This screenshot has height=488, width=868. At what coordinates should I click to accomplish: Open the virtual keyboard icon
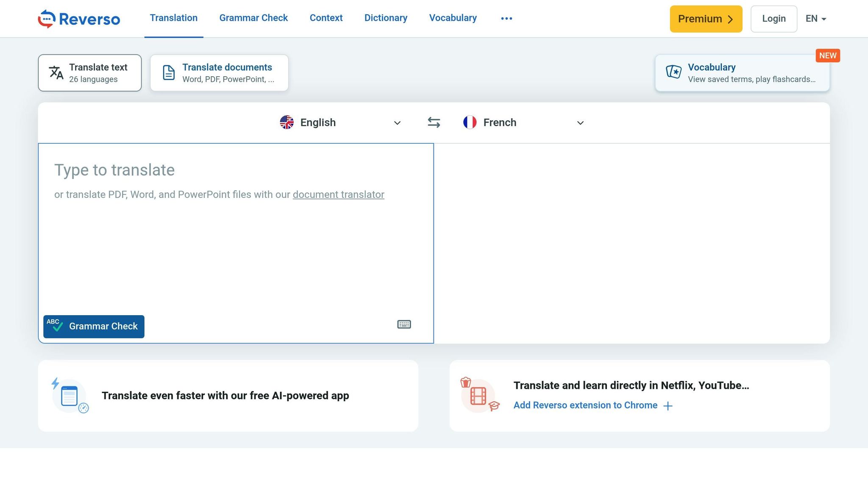404,324
